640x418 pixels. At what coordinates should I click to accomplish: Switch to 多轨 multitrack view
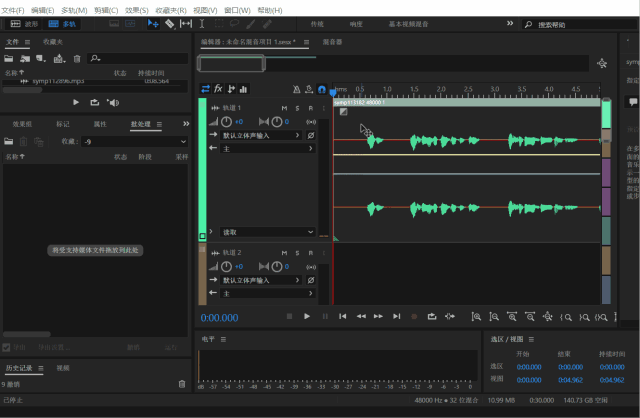[x=62, y=23]
